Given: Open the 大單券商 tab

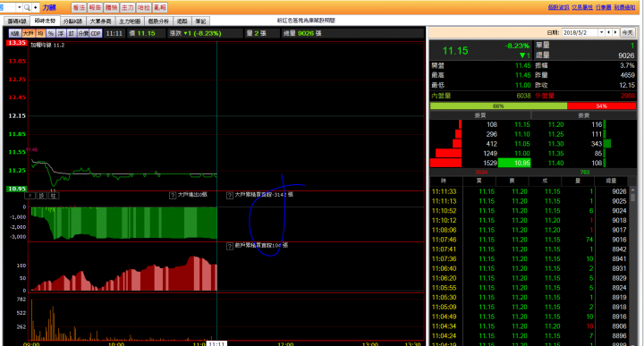Looking at the screenshot, I should 100,21.
